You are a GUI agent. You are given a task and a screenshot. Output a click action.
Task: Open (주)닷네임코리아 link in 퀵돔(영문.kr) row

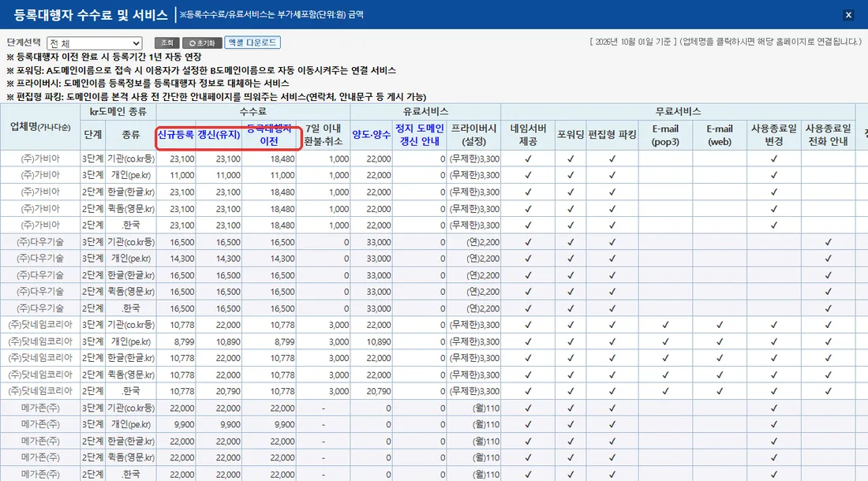pos(40,375)
